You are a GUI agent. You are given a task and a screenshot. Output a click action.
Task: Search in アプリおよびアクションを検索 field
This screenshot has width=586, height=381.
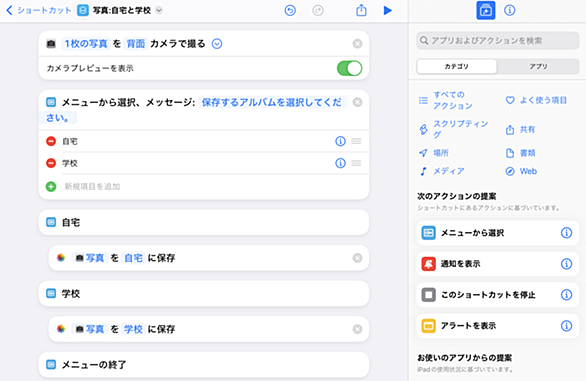[497, 40]
